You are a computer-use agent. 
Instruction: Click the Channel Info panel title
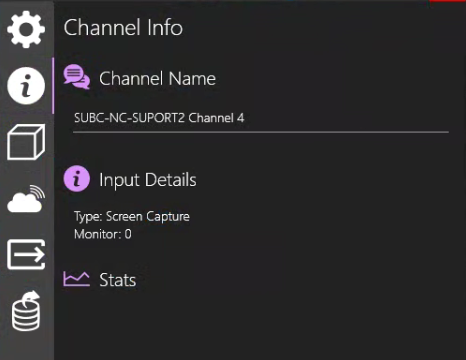click(x=123, y=28)
